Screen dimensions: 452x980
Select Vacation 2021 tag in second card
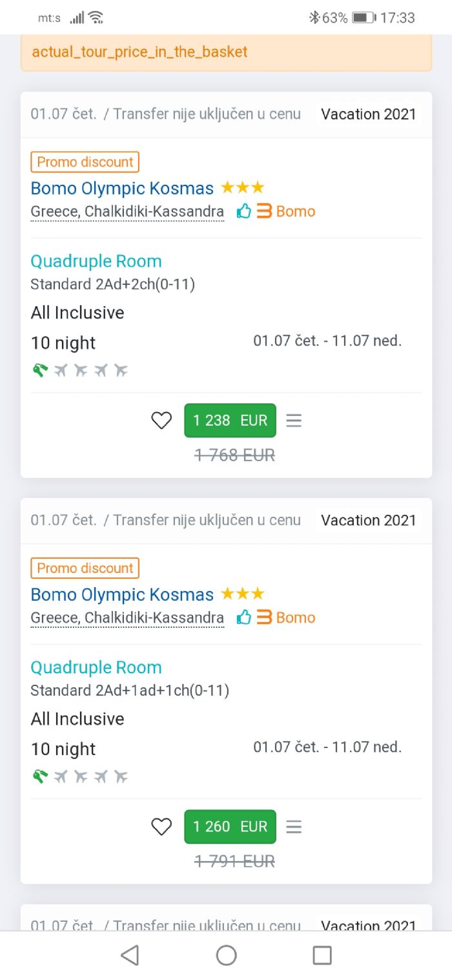(369, 521)
